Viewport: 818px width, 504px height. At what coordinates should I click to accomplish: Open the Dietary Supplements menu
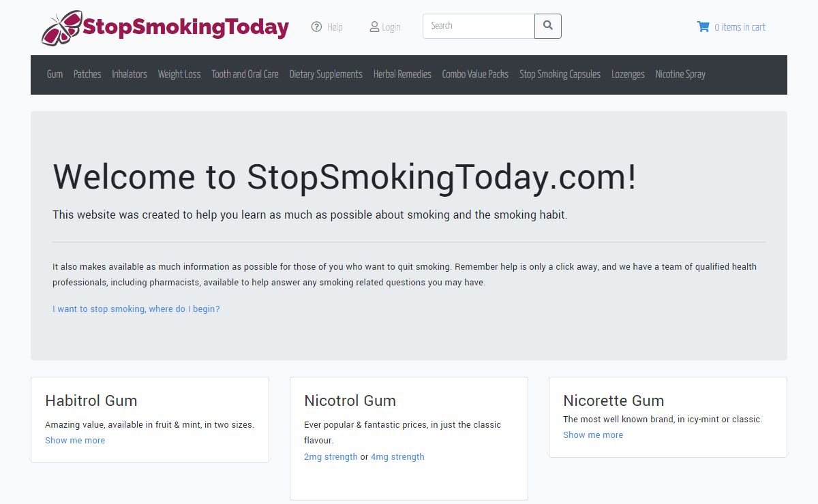click(326, 74)
